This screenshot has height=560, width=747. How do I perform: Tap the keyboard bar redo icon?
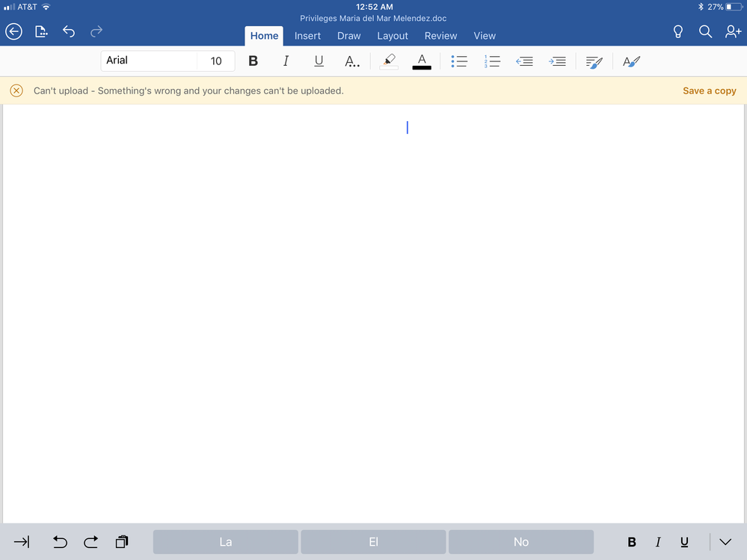coord(90,542)
